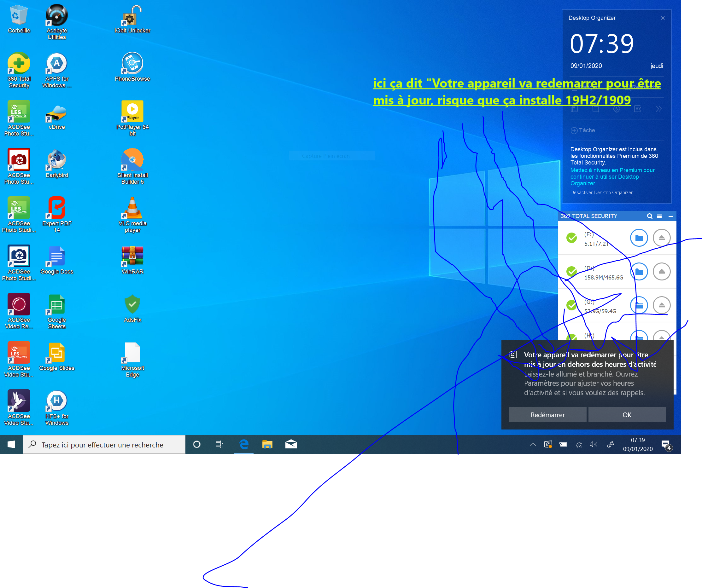Viewport: 702px width, 588px height.
Task: Click the battery power tray icon
Action: tap(563, 444)
